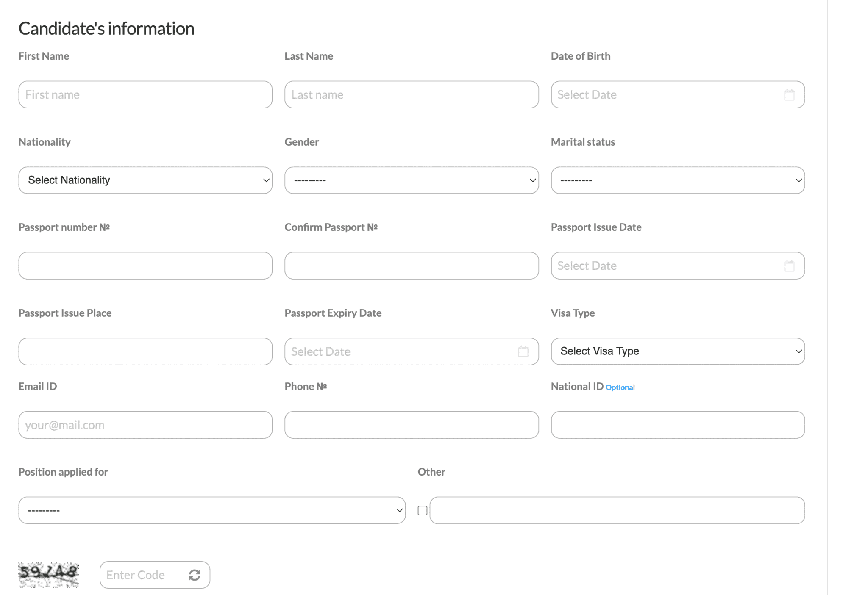
Task: Click the captcha image
Action: click(x=49, y=575)
